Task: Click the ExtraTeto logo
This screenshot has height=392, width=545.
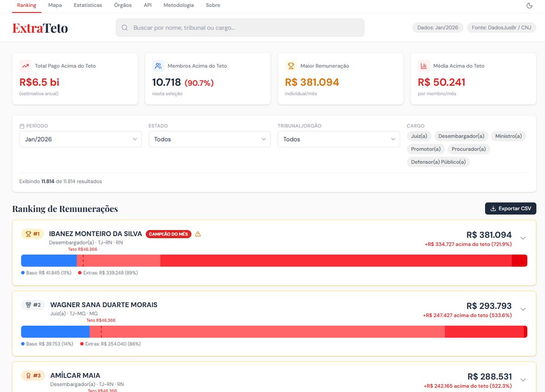Action: 40,28
